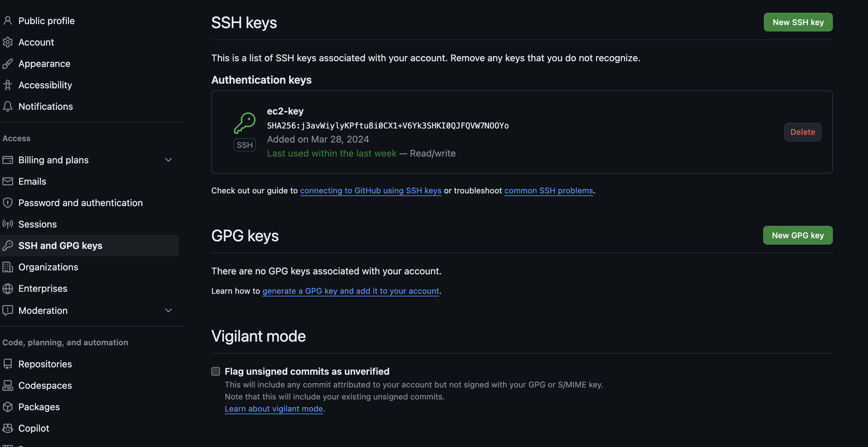
Task: Click the Public profile person icon
Action: click(x=8, y=20)
